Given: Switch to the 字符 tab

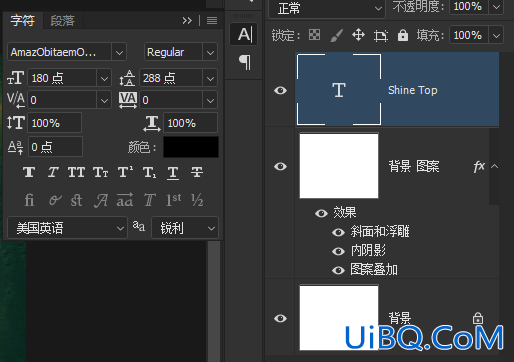Looking at the screenshot, I should [x=22, y=21].
